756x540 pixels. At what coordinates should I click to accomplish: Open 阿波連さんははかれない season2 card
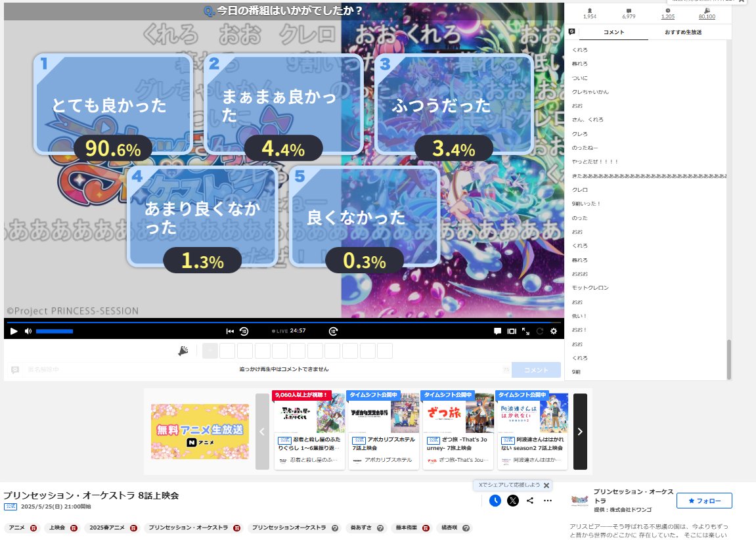532,430
